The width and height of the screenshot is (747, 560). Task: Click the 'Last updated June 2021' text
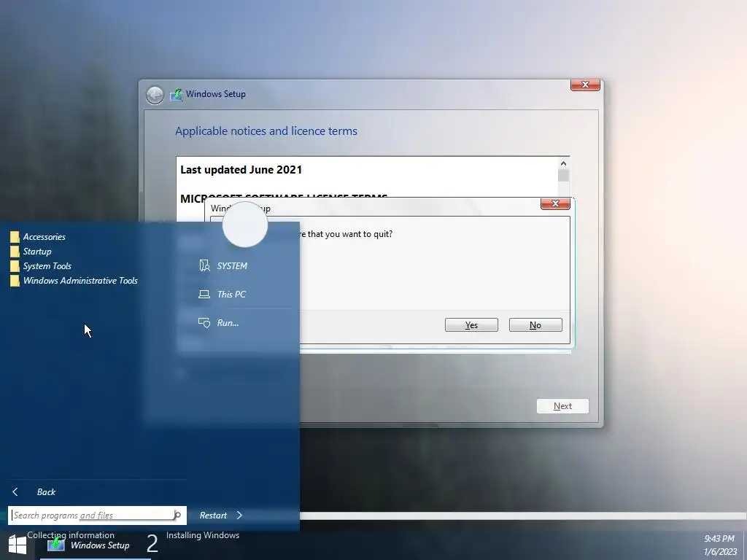[241, 170]
